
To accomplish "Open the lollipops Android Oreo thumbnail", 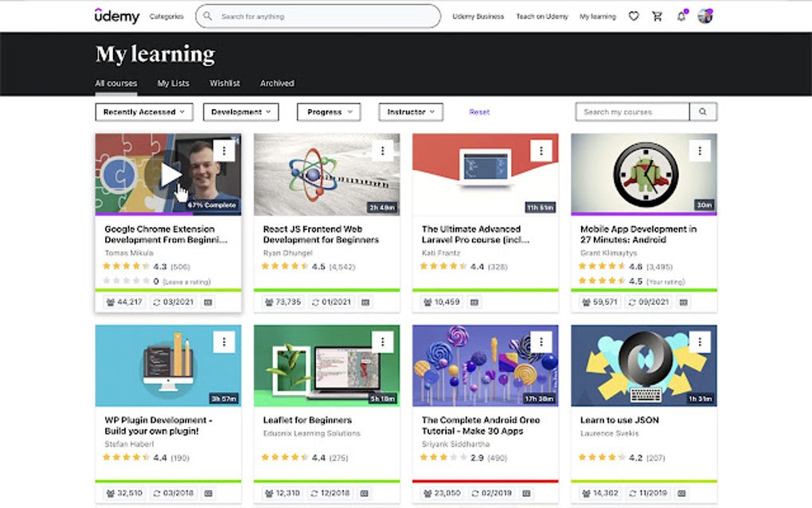I will (485, 365).
